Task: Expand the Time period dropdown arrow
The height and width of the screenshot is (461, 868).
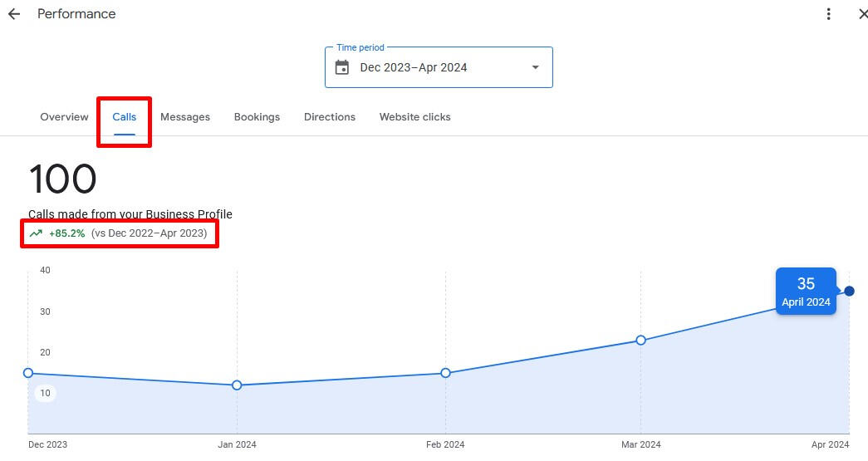Action: (x=535, y=67)
